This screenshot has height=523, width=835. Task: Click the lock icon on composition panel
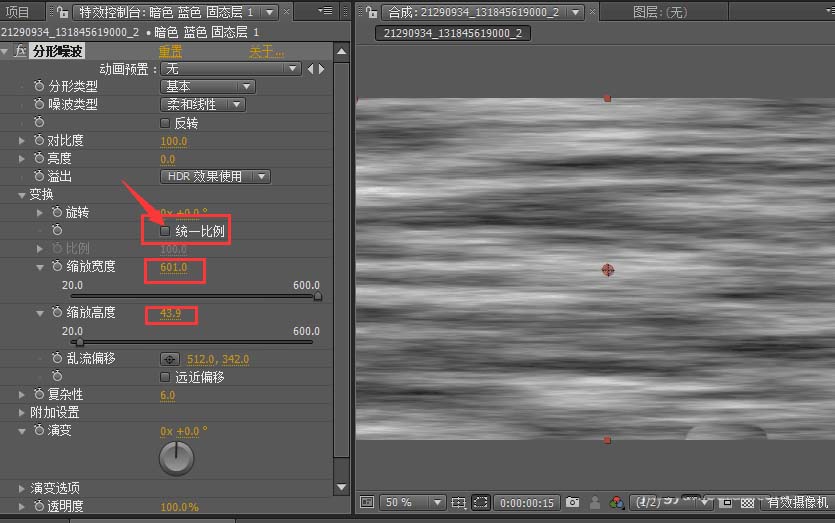(372, 12)
